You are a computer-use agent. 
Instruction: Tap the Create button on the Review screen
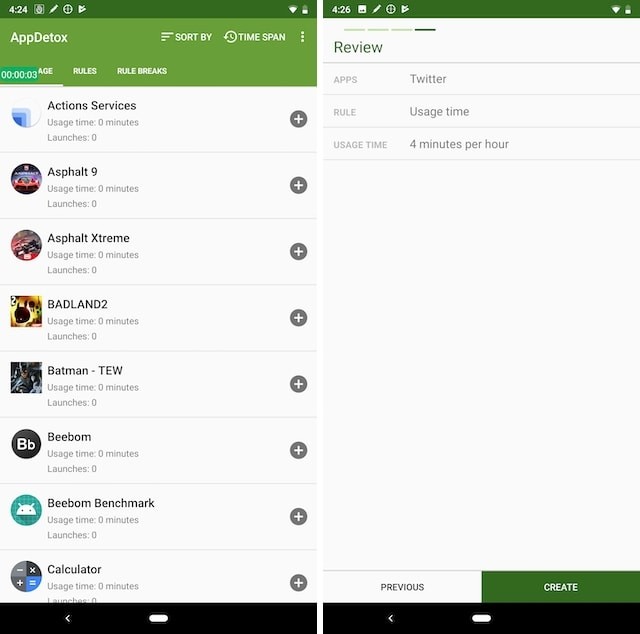560,587
